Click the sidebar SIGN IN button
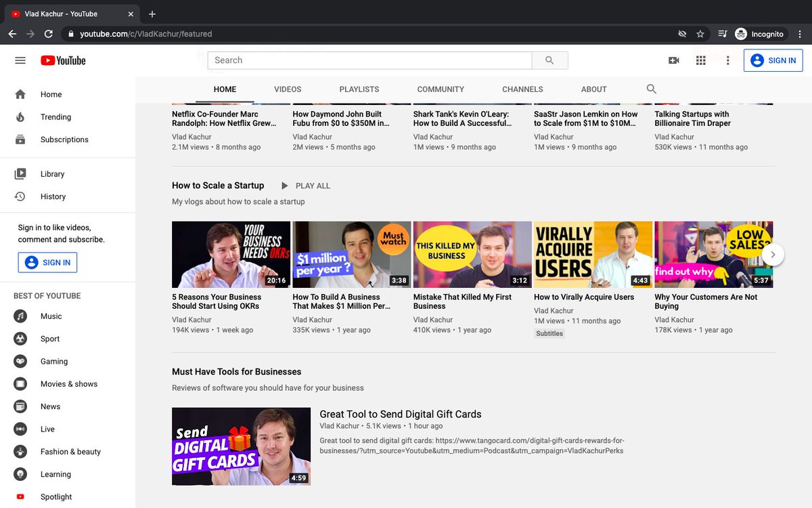 point(47,262)
